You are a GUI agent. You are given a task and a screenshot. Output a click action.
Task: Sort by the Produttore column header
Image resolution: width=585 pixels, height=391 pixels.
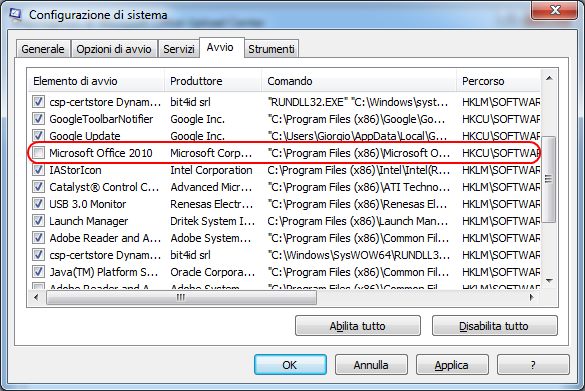tap(213, 81)
